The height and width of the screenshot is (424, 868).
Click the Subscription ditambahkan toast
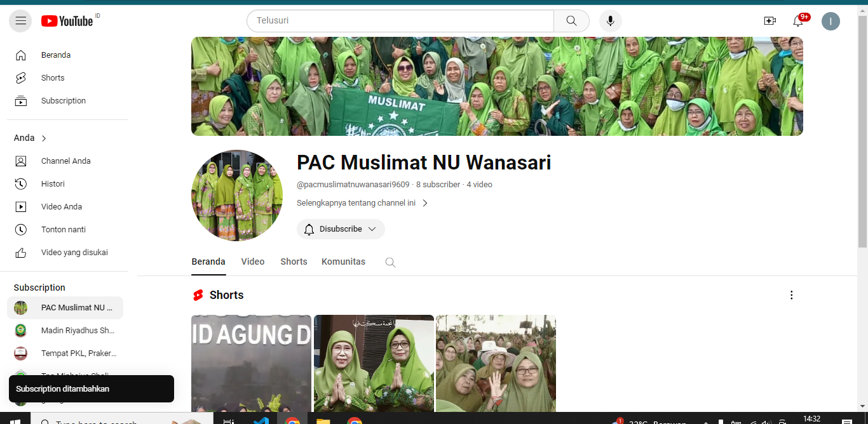92,389
